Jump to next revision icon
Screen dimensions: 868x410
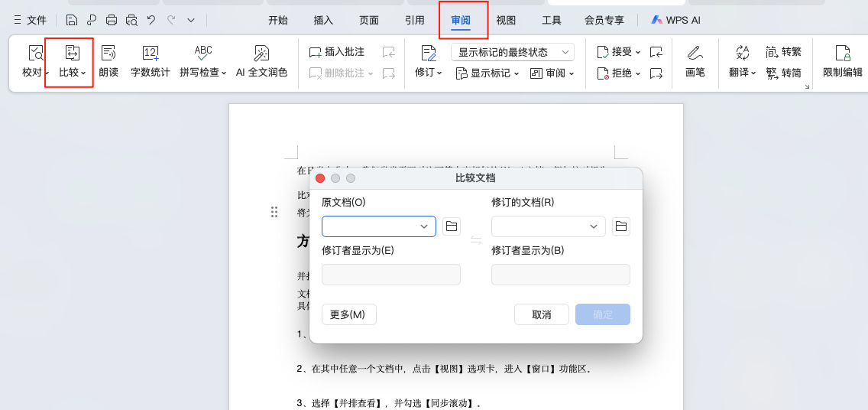pyautogui.click(x=656, y=73)
